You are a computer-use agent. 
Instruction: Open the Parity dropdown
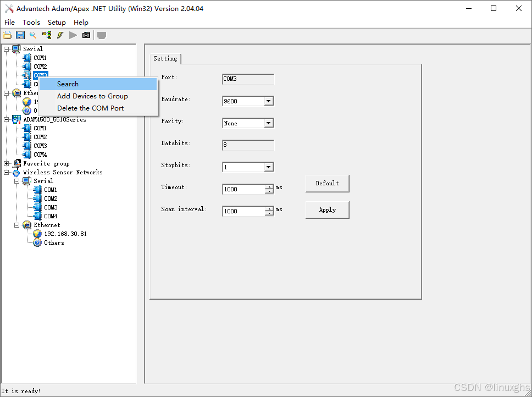coord(268,123)
